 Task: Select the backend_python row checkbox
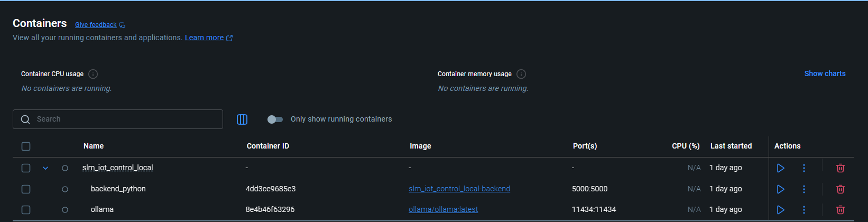coord(26,189)
